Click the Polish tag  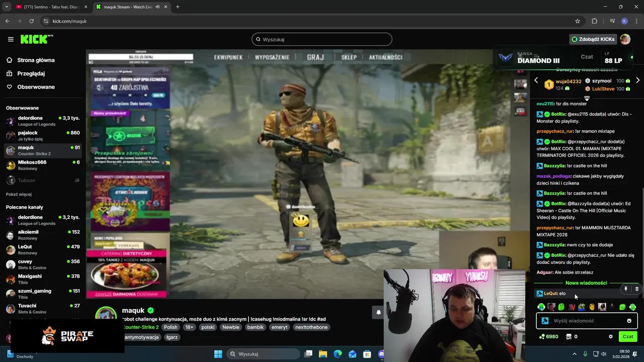click(x=171, y=327)
